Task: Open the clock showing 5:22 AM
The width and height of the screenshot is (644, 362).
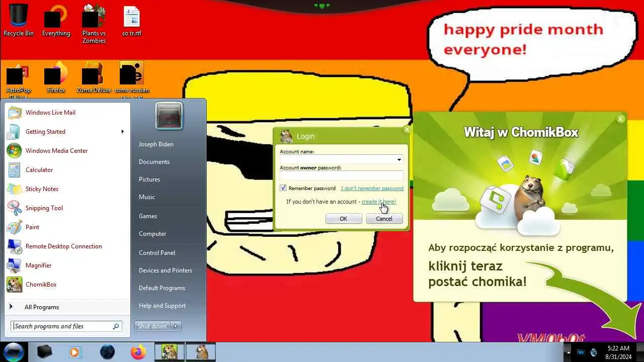Action: [618, 352]
